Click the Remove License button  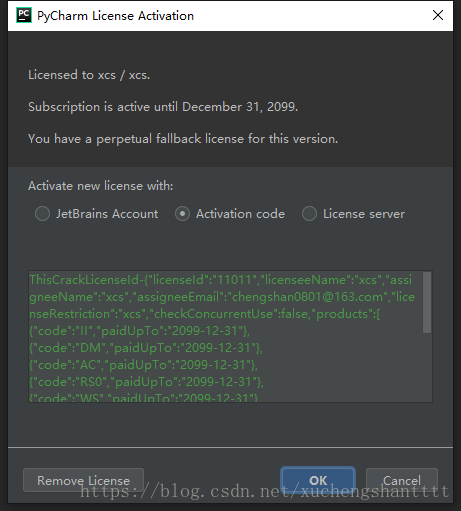(x=83, y=480)
